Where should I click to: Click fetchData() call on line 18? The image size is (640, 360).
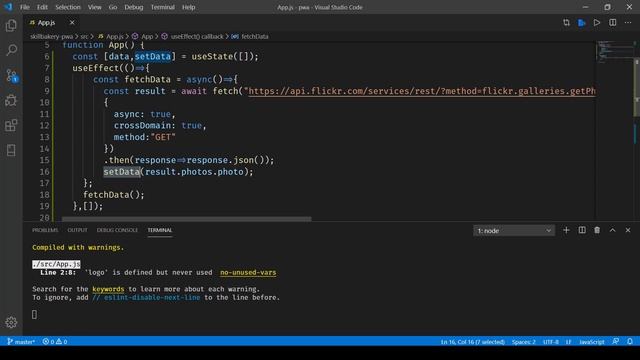pos(114,195)
